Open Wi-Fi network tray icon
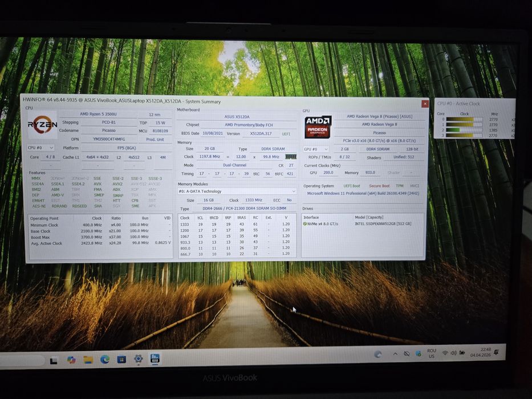This screenshot has width=532, height=399. [x=445, y=353]
